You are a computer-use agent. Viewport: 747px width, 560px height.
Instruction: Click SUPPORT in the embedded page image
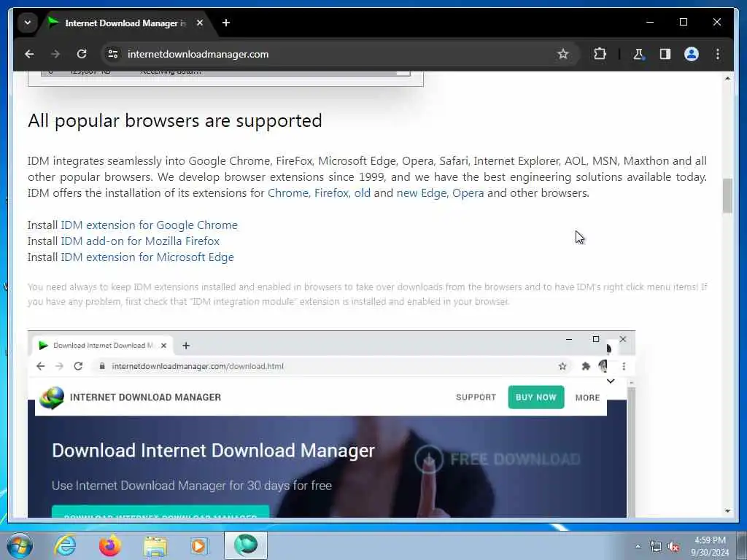click(x=476, y=397)
